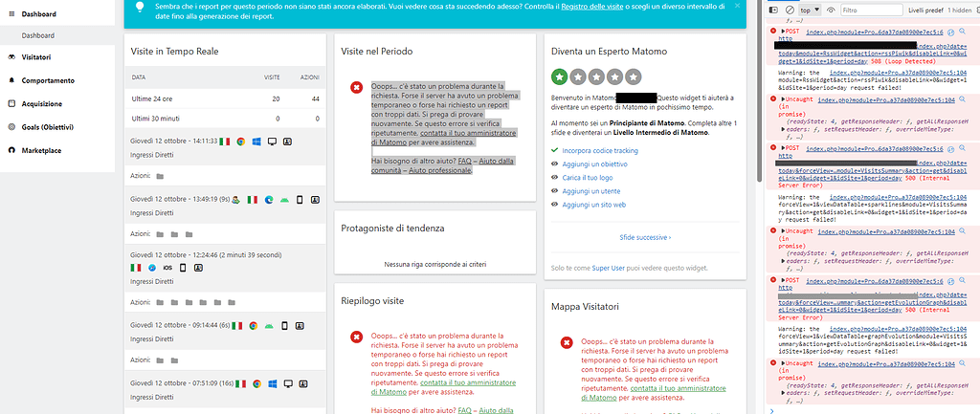Click the '1 hidden' text in DevTools
This screenshot has height=414, width=980.
(x=959, y=10)
